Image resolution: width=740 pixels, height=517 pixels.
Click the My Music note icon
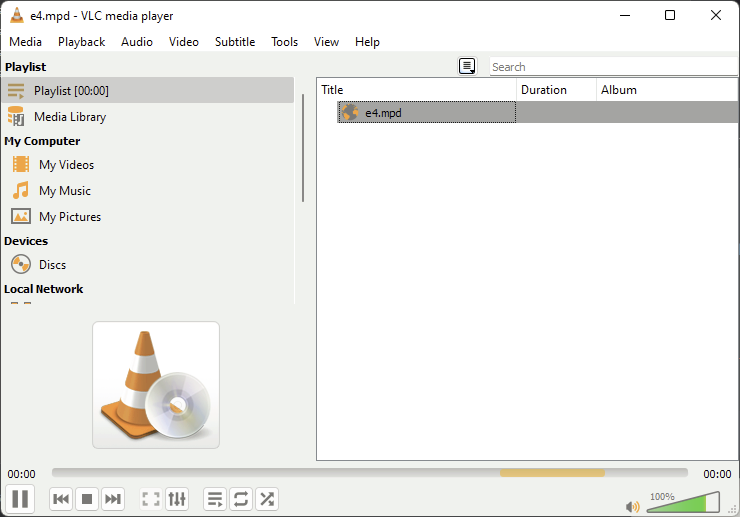click(x=21, y=190)
